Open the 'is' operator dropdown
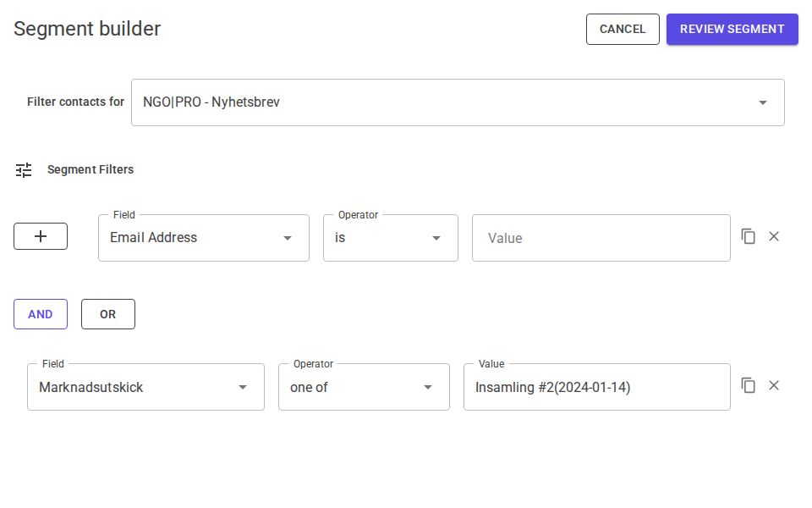Viewport: 812px width, 508px height. coord(390,238)
